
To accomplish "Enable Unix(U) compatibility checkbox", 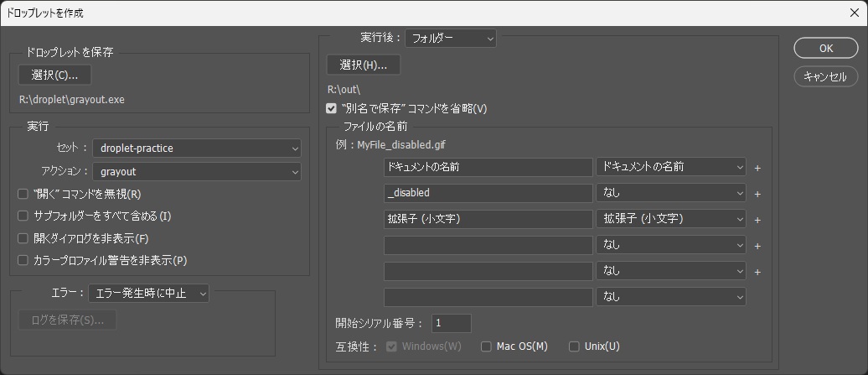I will pos(574,346).
